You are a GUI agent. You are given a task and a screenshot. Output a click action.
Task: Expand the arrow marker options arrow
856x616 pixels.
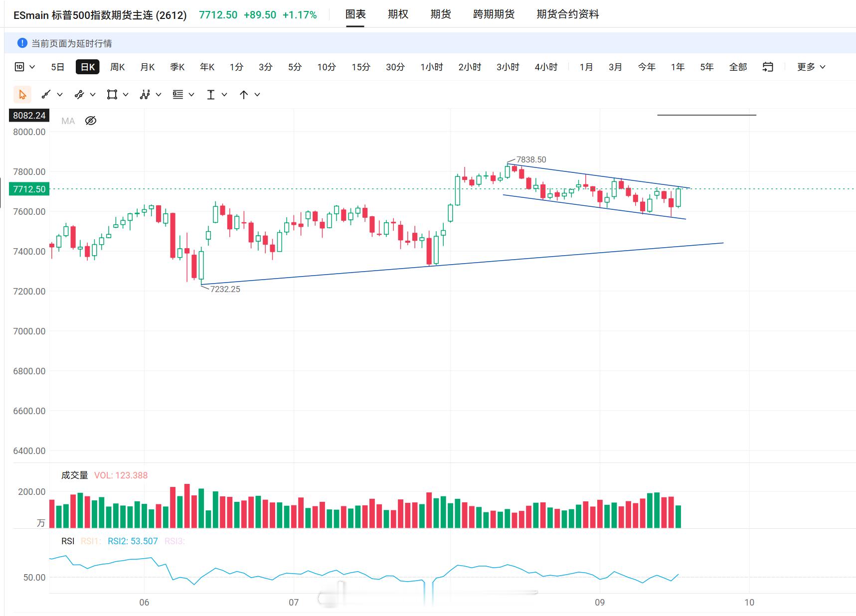click(257, 95)
